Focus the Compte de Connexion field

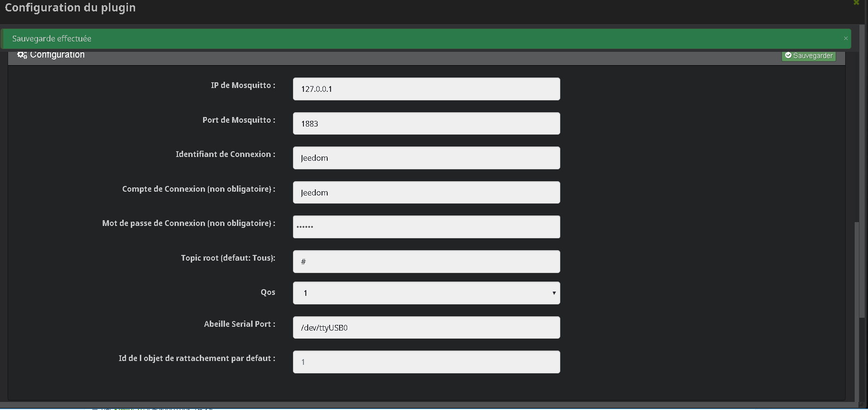[426, 193]
